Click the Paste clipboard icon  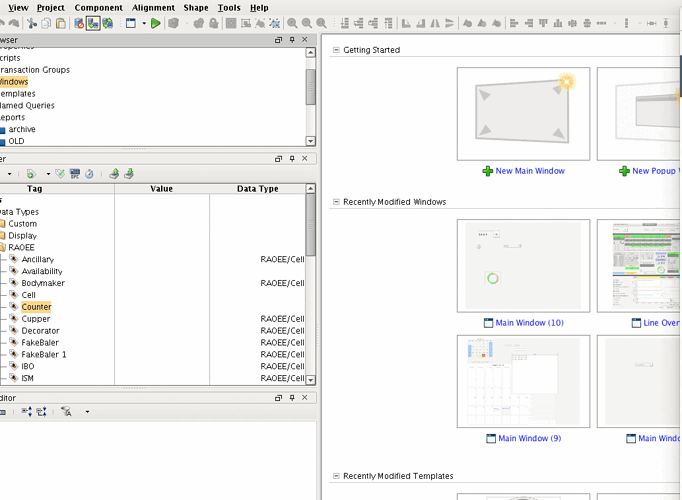click(62, 23)
